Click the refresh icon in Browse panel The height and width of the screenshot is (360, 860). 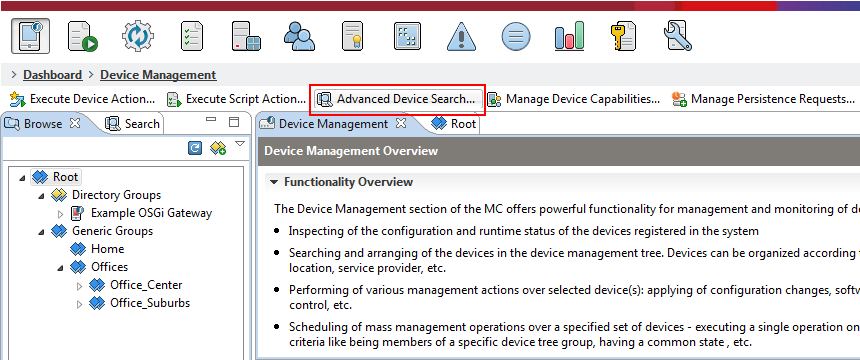tap(195, 148)
